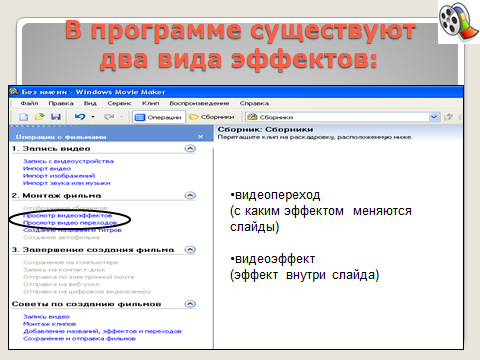Click the Отображение сборников disabled link
480x360 pixels.
65,208
